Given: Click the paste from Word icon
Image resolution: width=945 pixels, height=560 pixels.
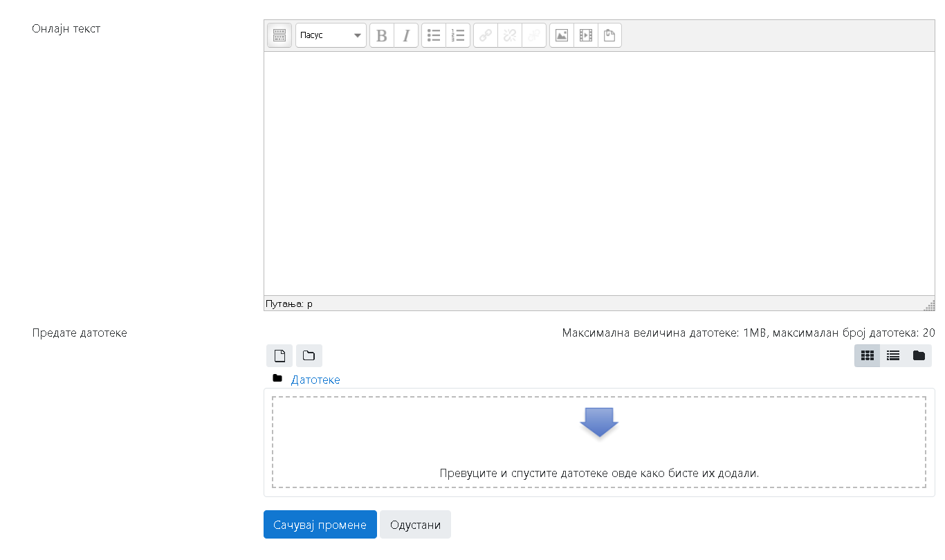Looking at the screenshot, I should (609, 35).
